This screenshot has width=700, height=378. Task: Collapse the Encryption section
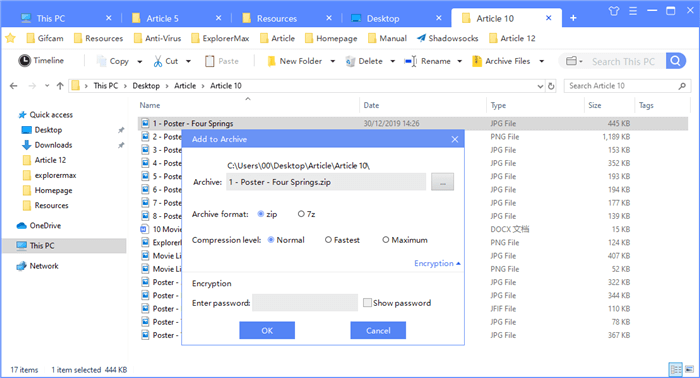(437, 263)
